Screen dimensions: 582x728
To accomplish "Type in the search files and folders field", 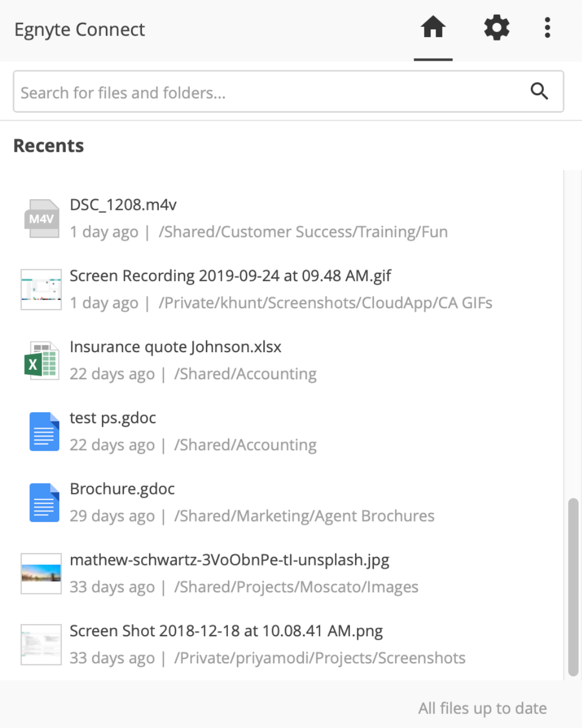I will [x=270, y=92].
